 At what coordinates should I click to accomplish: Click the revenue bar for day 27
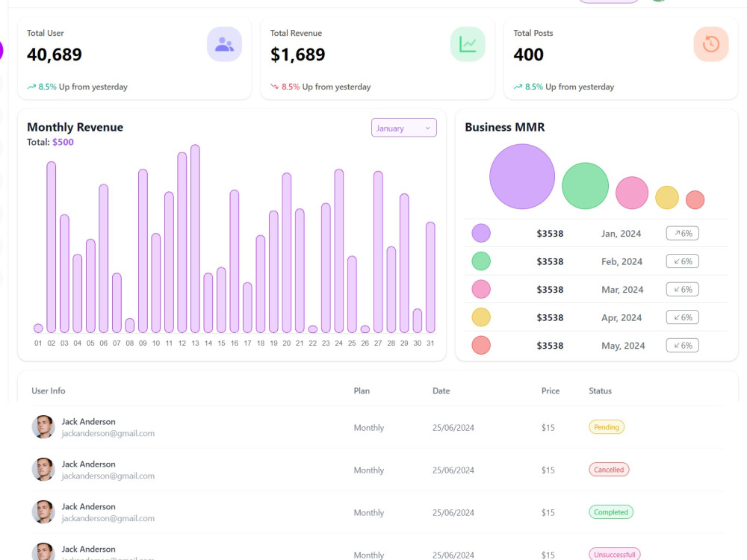click(378, 252)
